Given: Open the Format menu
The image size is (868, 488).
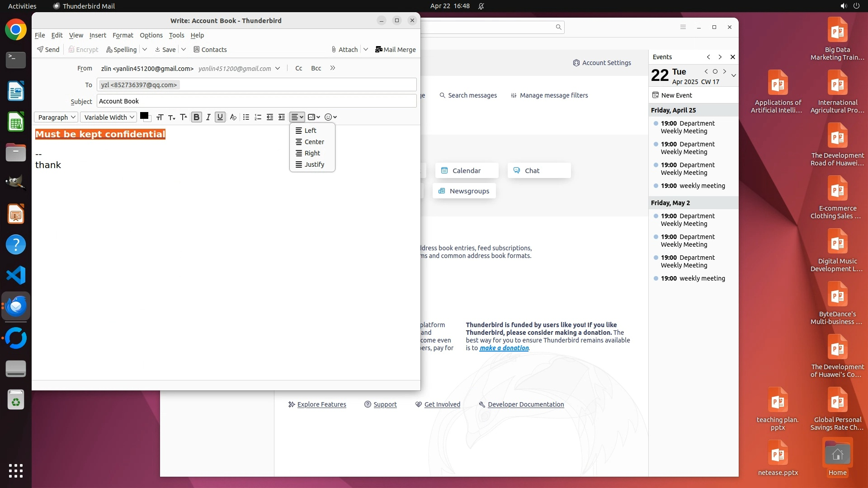Looking at the screenshot, I should 123,35.
